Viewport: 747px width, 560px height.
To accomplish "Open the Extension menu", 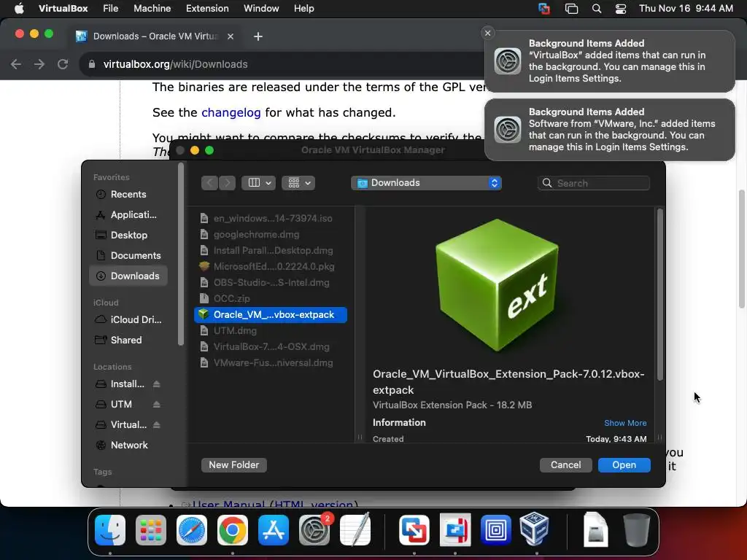I will point(207,9).
